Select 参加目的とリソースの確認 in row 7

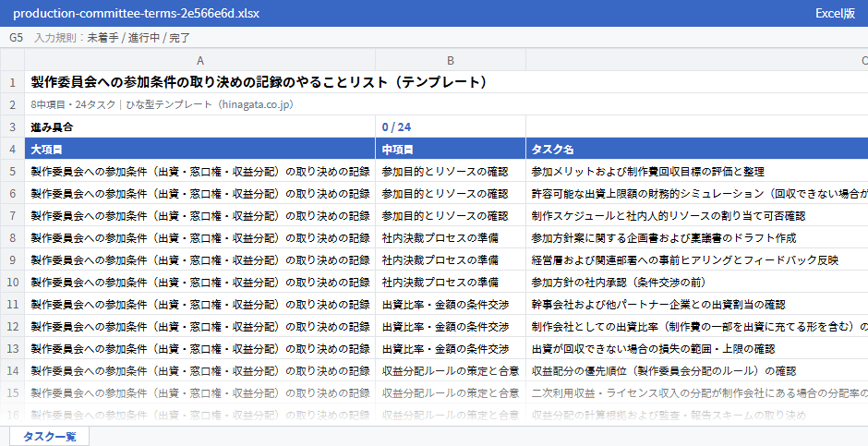[451, 216]
